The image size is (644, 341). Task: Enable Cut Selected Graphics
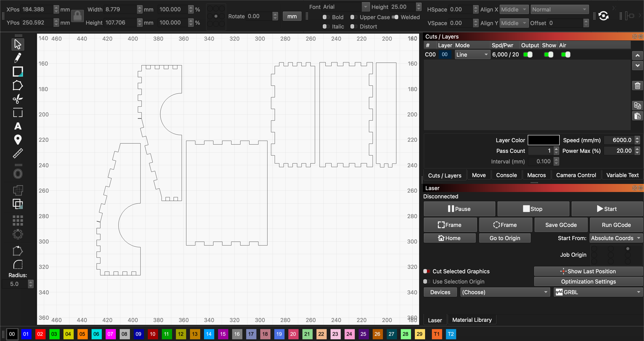coord(427,271)
